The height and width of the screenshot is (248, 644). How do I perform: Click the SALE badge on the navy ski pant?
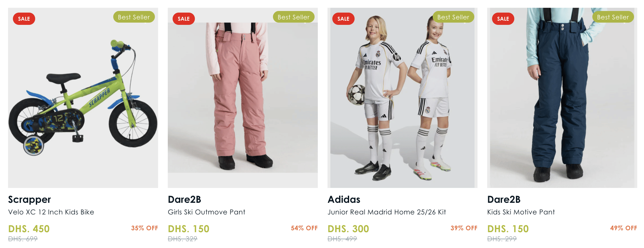(503, 19)
